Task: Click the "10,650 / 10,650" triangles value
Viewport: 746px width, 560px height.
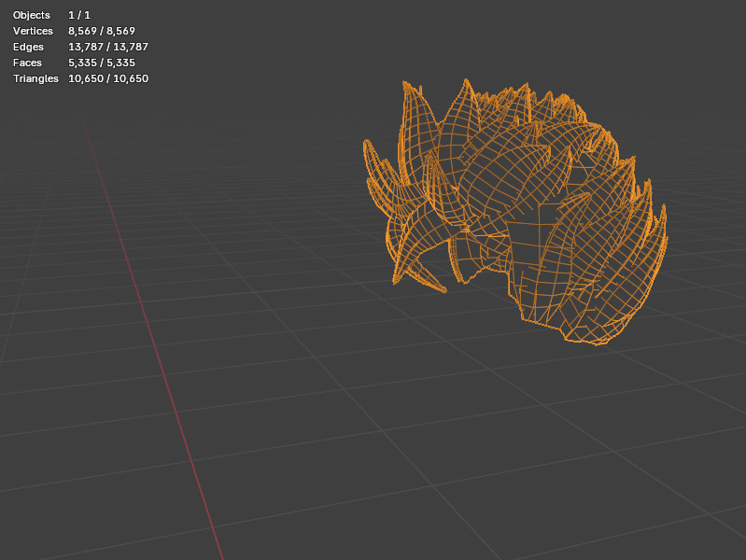Action: (108, 78)
